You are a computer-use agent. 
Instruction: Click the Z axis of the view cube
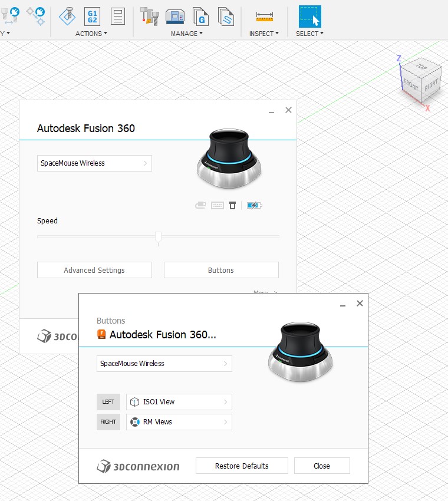399,59
